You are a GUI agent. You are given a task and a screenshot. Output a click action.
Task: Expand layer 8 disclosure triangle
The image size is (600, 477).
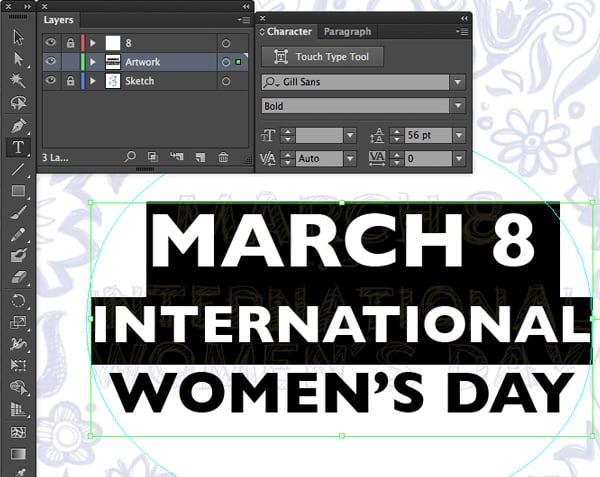pos(93,43)
